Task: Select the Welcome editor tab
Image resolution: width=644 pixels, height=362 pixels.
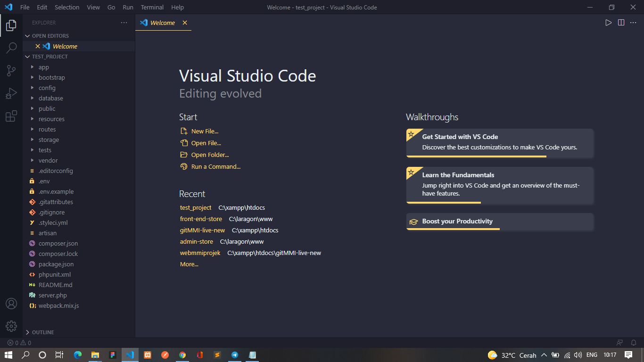Action: point(163,23)
